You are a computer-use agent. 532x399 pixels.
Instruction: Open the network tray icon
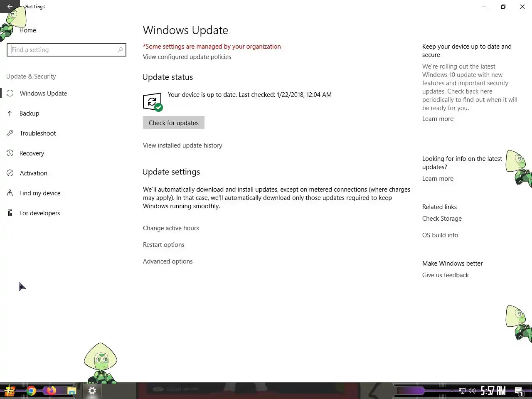click(x=462, y=391)
